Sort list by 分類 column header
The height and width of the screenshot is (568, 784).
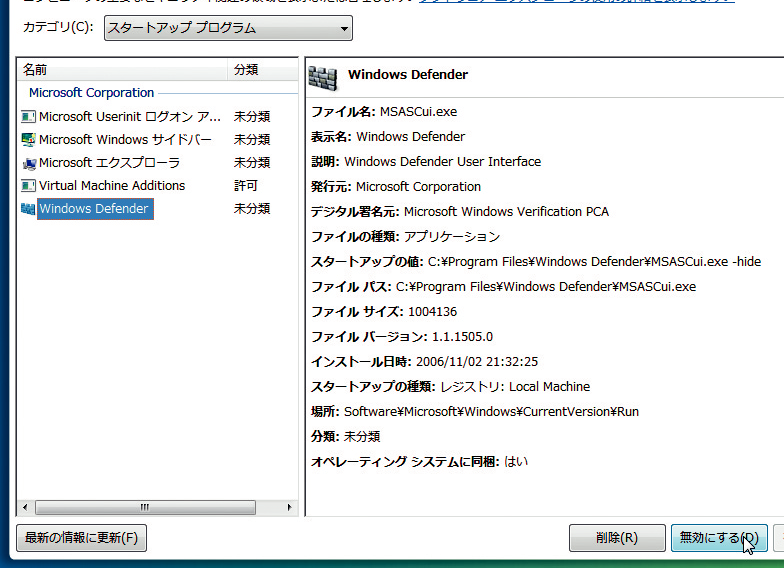(262, 70)
